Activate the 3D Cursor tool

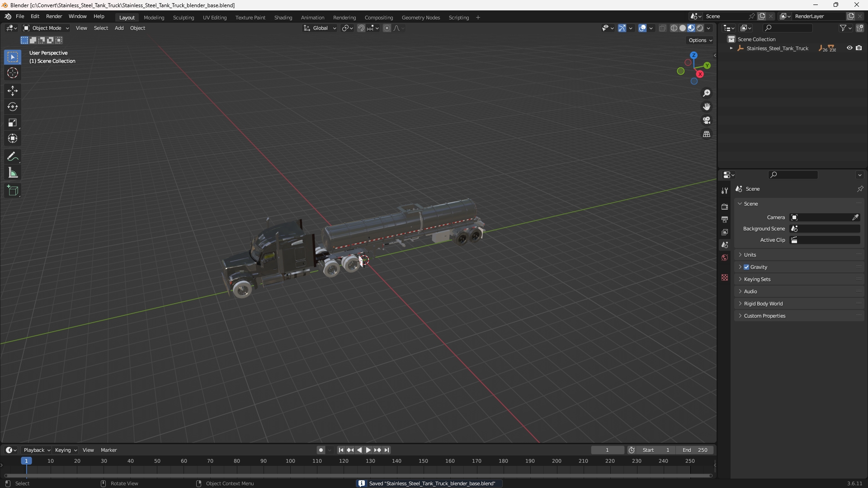point(13,73)
